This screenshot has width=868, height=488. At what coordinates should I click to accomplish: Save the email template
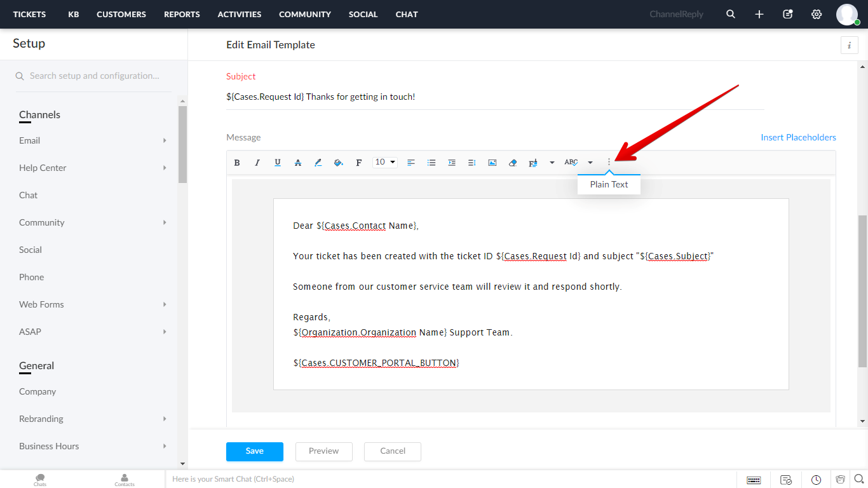coord(255,451)
